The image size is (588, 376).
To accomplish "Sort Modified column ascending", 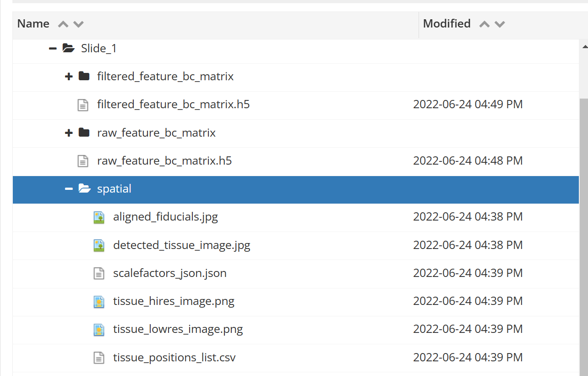I will pos(484,24).
